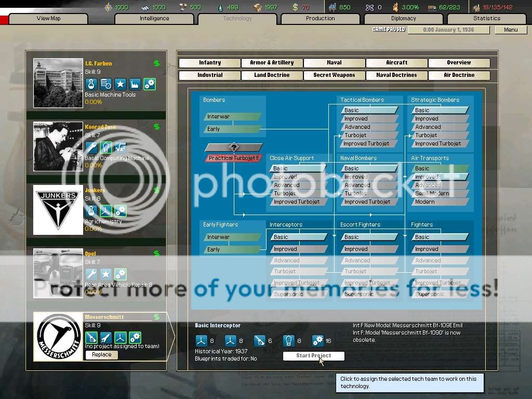This screenshot has height=399, width=532.
Task: Select Basic under Tactical Bombers
Action: (369, 110)
